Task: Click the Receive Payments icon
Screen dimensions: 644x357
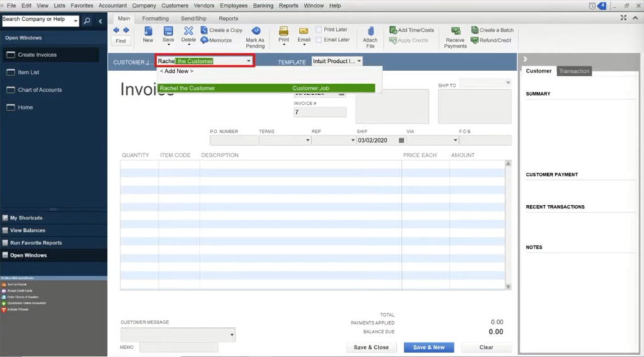Action: pos(455,31)
